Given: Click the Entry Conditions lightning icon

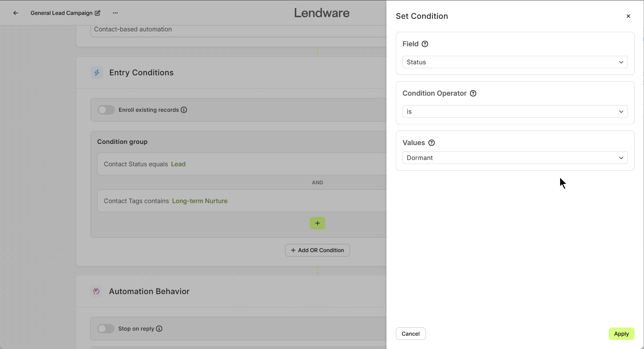Looking at the screenshot, I should (x=97, y=73).
